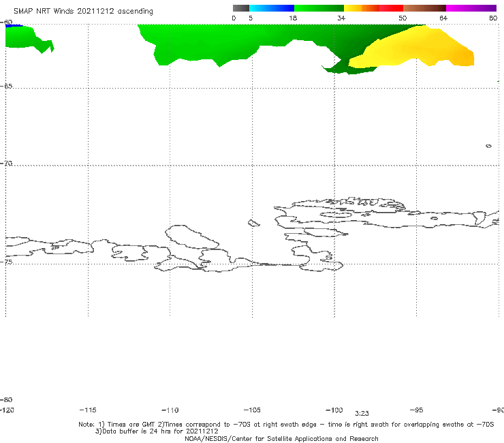Viewport: 504px width, 443px height.
Task: Click the '5' label under the color bar
Action: pyautogui.click(x=251, y=18)
